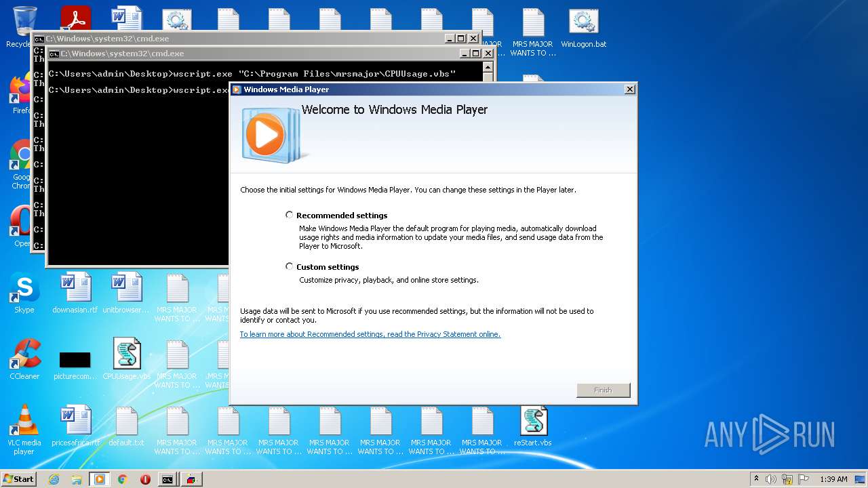868x488 pixels.
Task: Click the Finish button in Windows Media Player
Action: click(x=603, y=390)
